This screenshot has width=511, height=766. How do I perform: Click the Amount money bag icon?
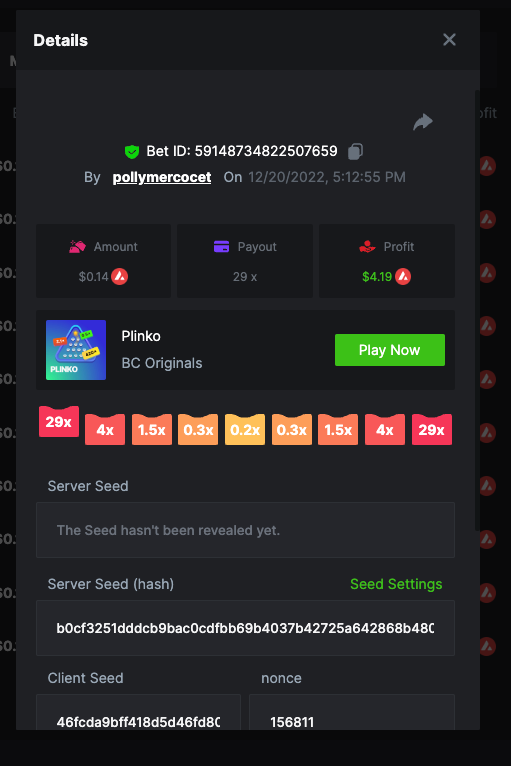pos(77,246)
